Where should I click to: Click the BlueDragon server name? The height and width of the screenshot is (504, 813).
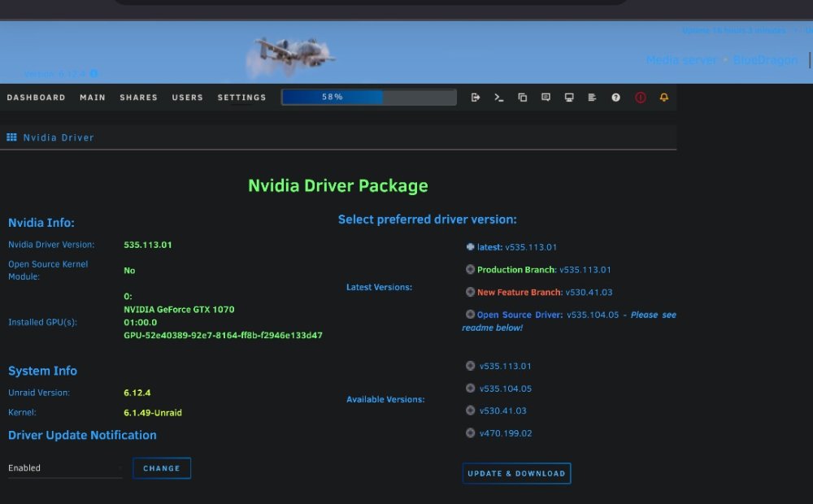[765, 60]
